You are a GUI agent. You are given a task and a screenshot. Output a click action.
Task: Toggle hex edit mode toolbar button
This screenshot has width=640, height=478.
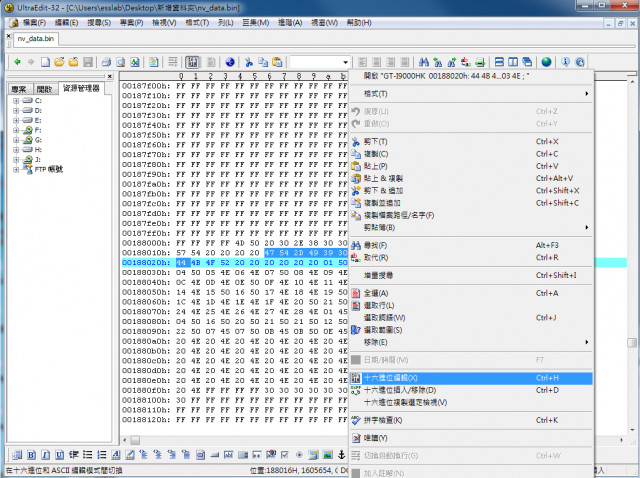(x=192, y=62)
